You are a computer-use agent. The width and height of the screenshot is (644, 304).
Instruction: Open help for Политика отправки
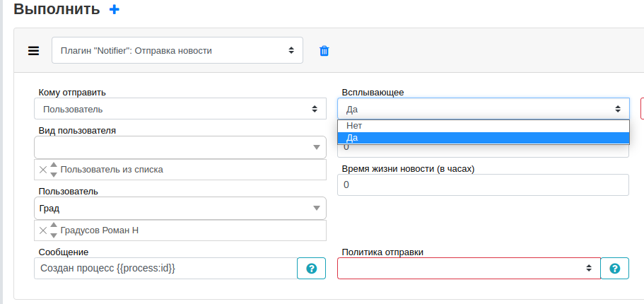614,268
